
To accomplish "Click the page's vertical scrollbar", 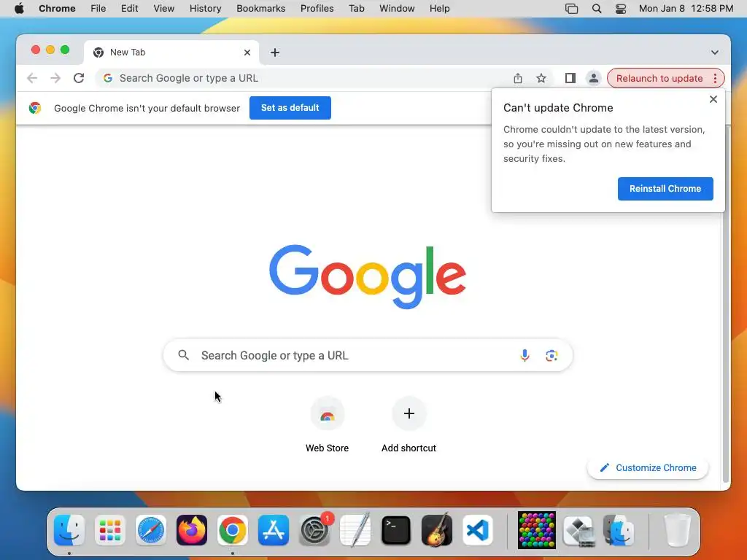I will pyautogui.click(x=726, y=305).
